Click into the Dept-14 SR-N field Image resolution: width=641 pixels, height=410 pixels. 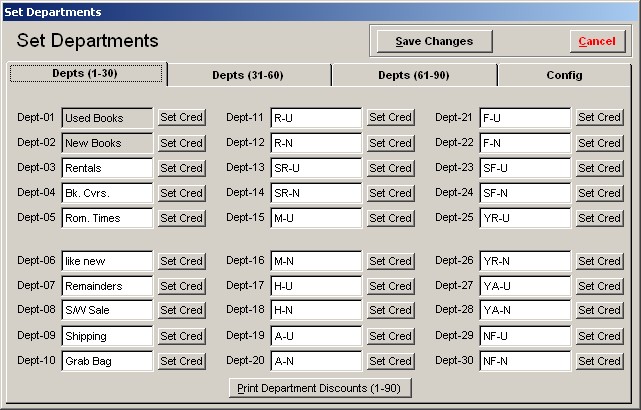[316, 193]
